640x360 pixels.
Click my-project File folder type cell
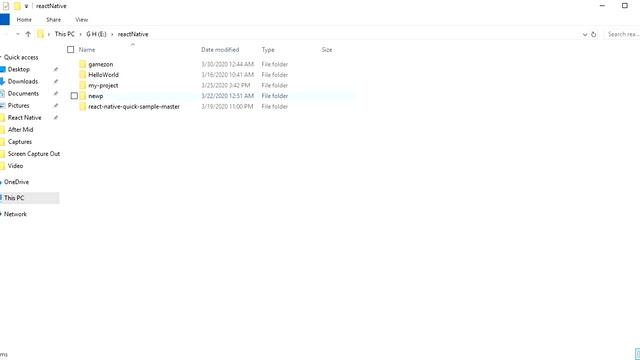point(275,85)
